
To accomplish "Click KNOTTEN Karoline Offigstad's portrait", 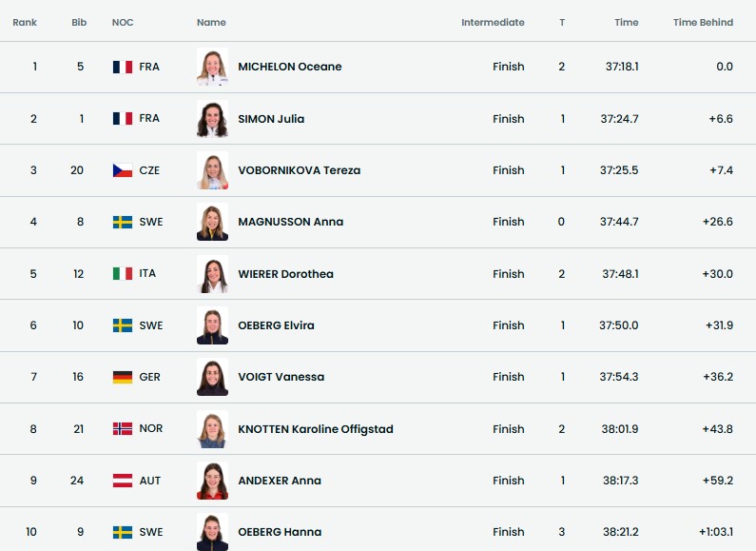I will click(x=212, y=429).
